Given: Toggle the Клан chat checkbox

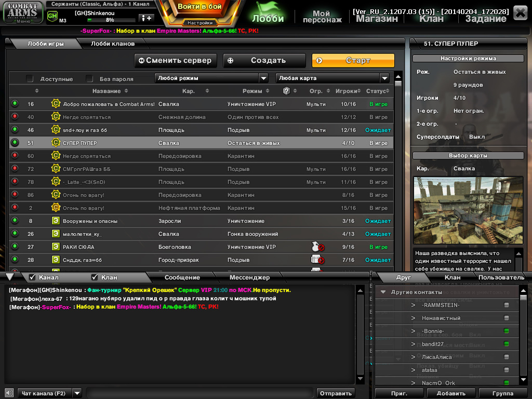Looking at the screenshot, I should tap(95, 277).
